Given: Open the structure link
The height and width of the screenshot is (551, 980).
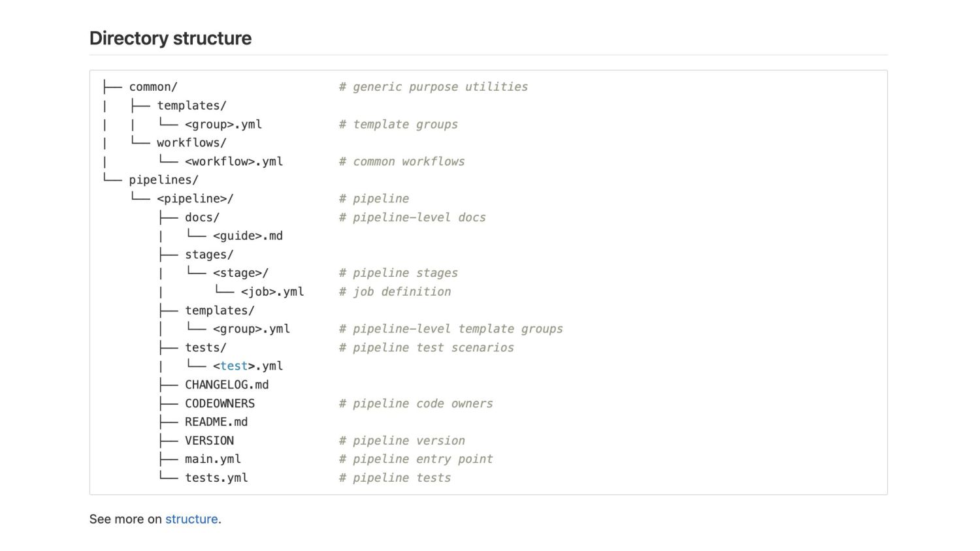Looking at the screenshot, I should tap(191, 519).
